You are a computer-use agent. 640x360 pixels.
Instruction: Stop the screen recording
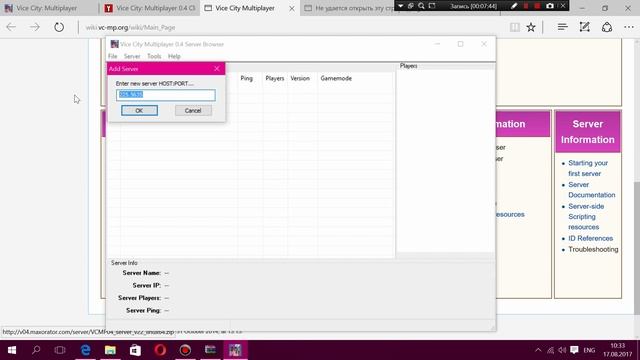[537, 6]
